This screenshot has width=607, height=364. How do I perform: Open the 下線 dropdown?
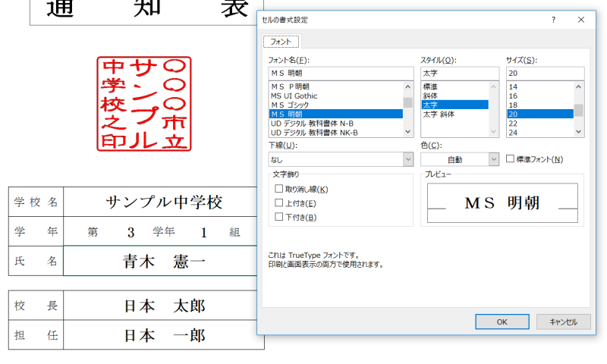[x=408, y=159]
